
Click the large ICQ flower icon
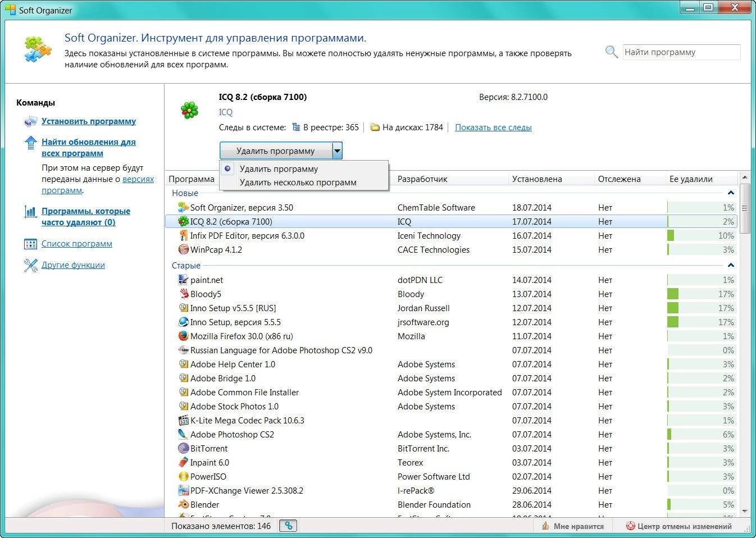click(190, 110)
